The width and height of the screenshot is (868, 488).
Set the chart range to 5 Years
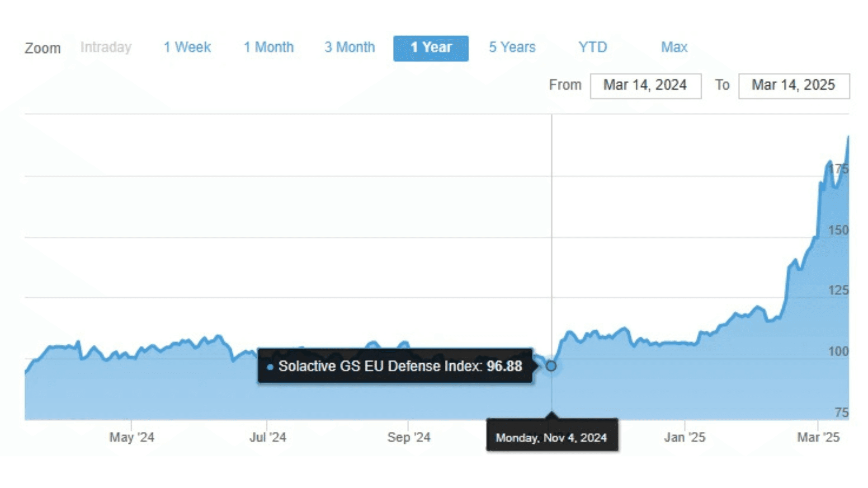tap(512, 47)
